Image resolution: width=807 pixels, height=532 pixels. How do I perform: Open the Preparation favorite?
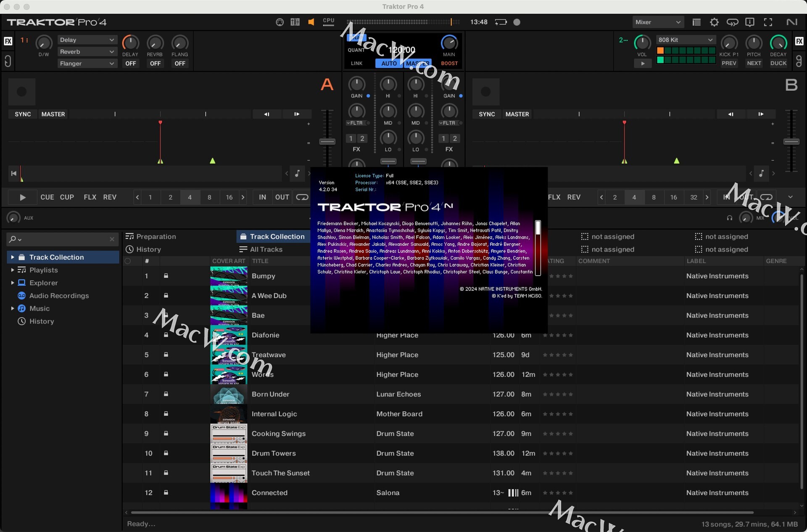click(x=151, y=237)
